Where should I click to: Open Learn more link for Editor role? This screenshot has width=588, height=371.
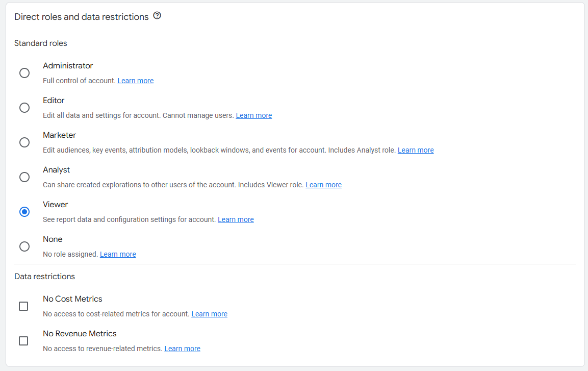point(254,115)
